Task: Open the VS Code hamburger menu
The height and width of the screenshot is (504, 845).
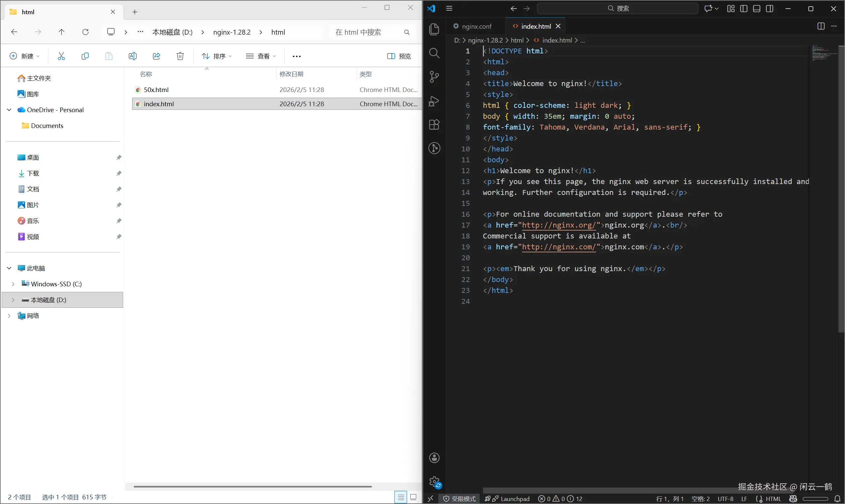Action: tap(449, 9)
